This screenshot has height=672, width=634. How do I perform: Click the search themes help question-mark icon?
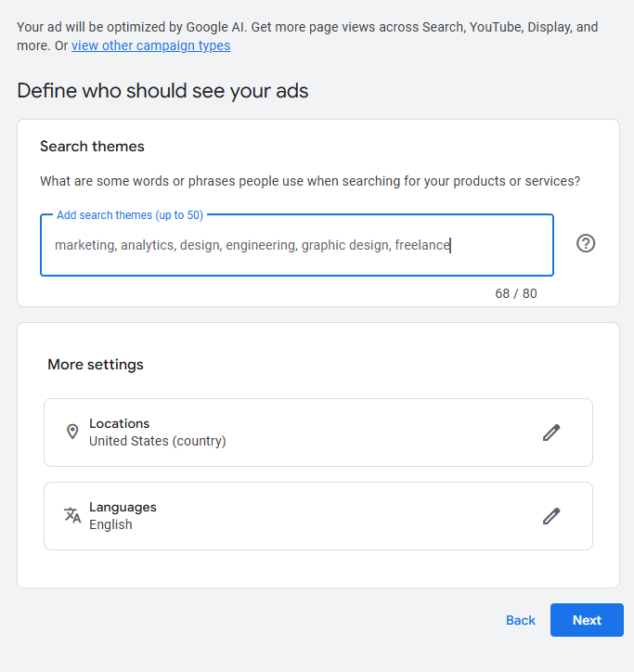pos(585,243)
